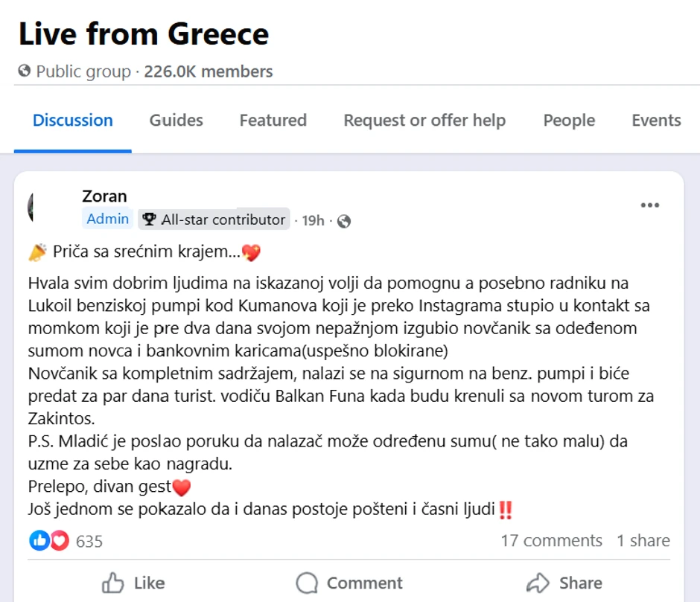
Task: Open the People tab
Action: (x=569, y=120)
